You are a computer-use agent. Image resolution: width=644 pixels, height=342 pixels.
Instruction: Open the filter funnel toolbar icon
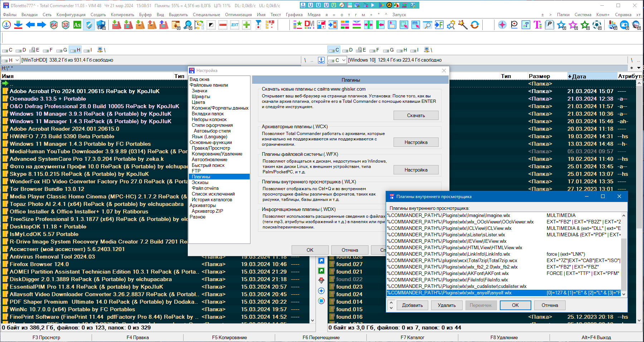(x=258, y=25)
